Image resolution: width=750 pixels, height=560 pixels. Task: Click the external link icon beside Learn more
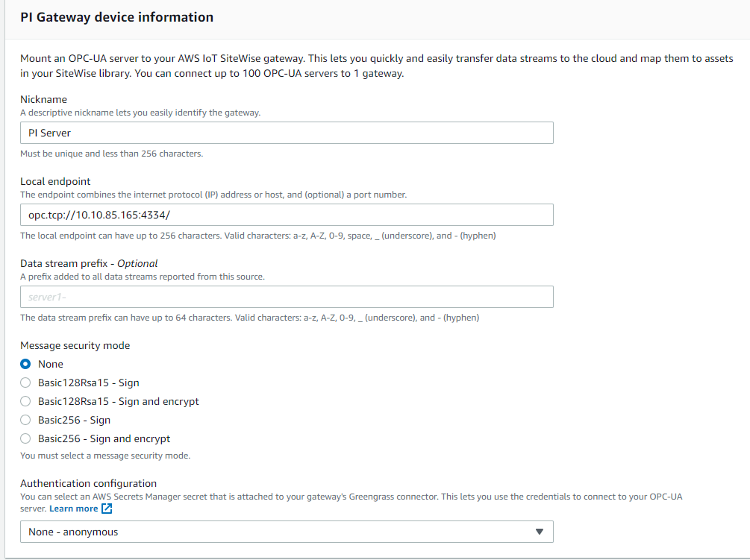point(107,509)
